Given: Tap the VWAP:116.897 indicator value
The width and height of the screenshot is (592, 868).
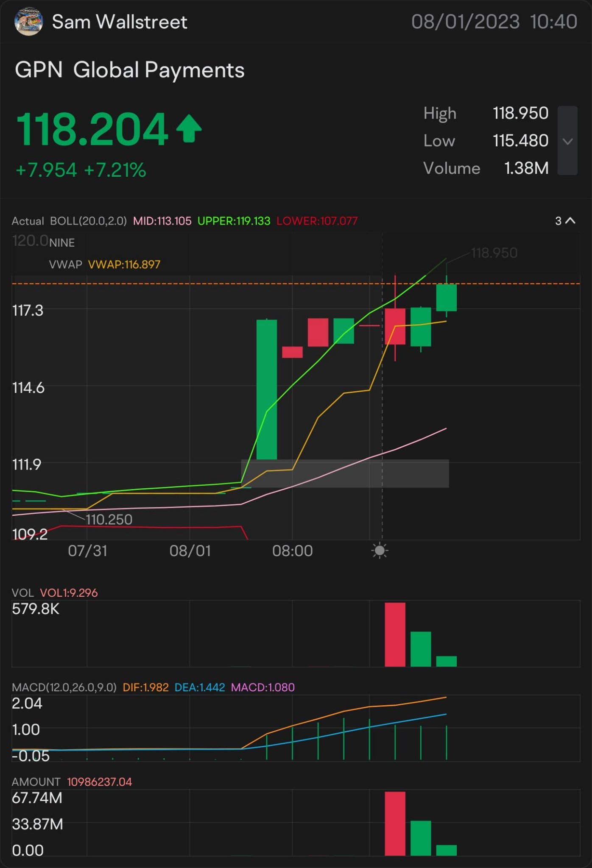Looking at the screenshot, I should [x=124, y=264].
